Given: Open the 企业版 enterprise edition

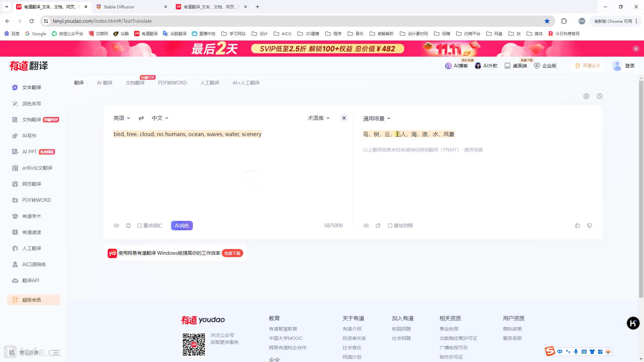Looking at the screenshot, I should pos(545,66).
